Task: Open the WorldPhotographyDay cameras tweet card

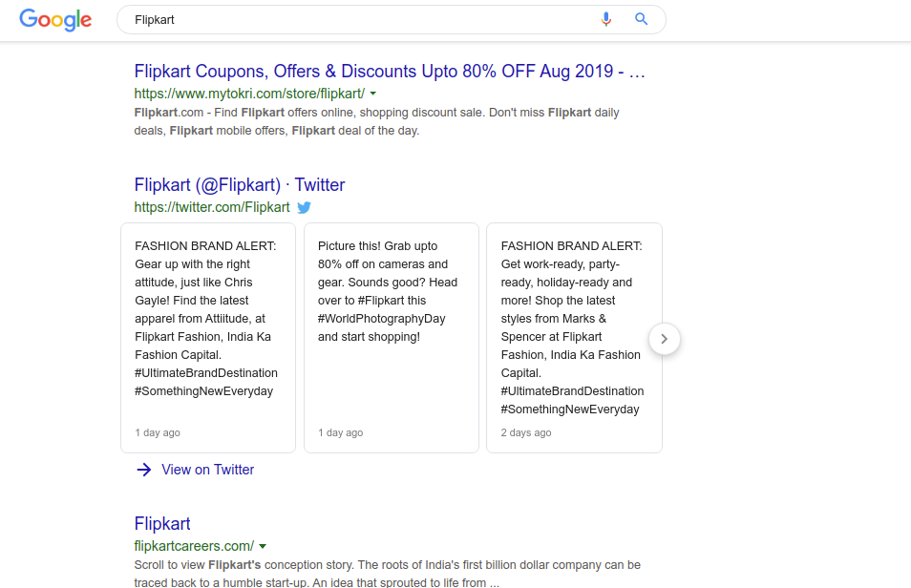Action: pos(391,338)
